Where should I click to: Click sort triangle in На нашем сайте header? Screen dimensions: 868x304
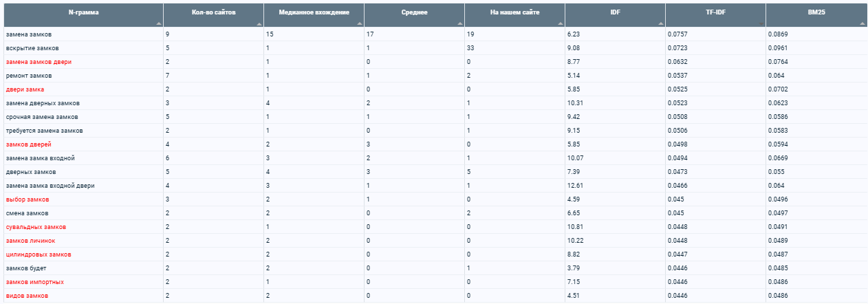[x=561, y=23]
